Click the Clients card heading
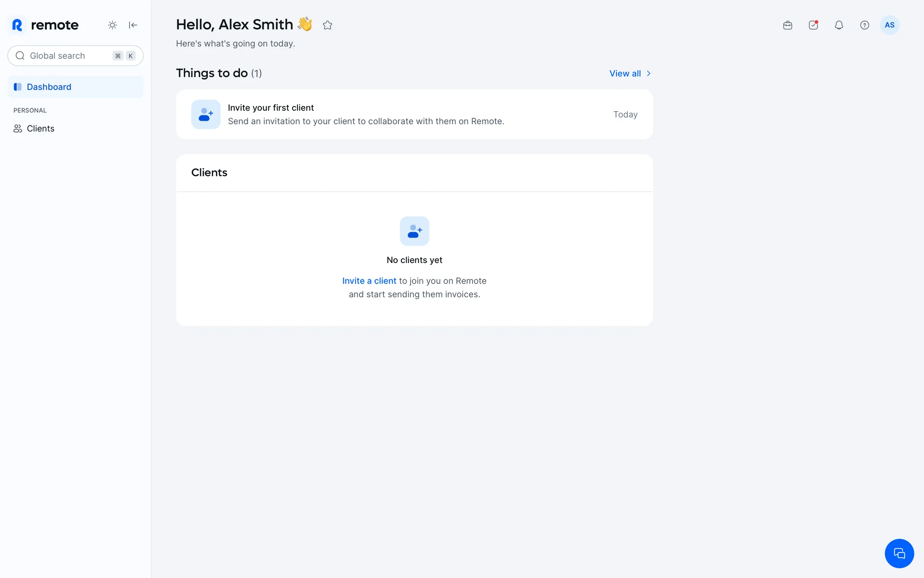This screenshot has width=924, height=578. point(209,172)
